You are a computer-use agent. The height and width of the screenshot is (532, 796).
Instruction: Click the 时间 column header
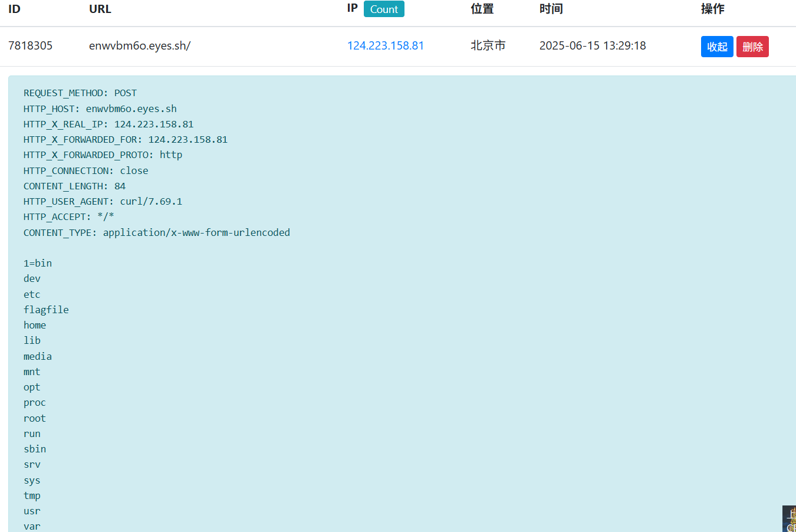551,9
